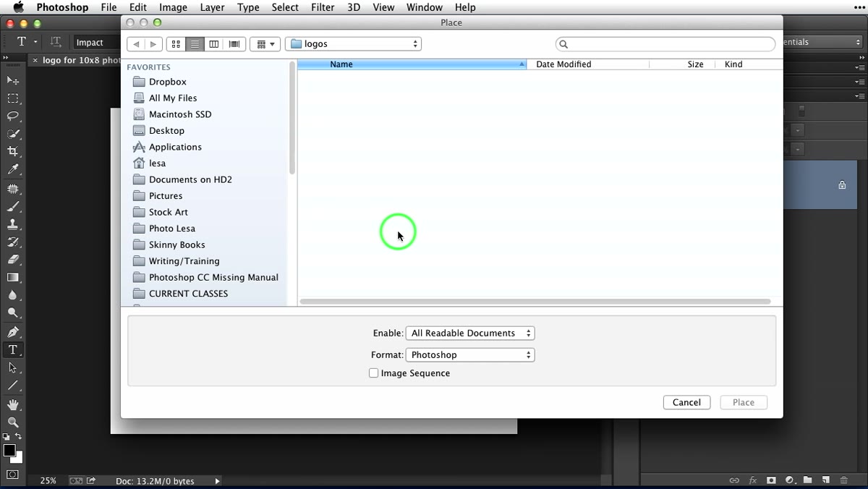Click the add layer mask icon
This screenshot has height=489, width=868.
click(771, 480)
